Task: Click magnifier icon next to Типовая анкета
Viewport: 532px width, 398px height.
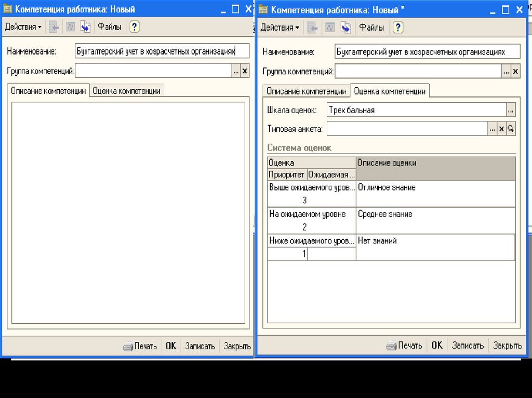Action: [x=511, y=129]
